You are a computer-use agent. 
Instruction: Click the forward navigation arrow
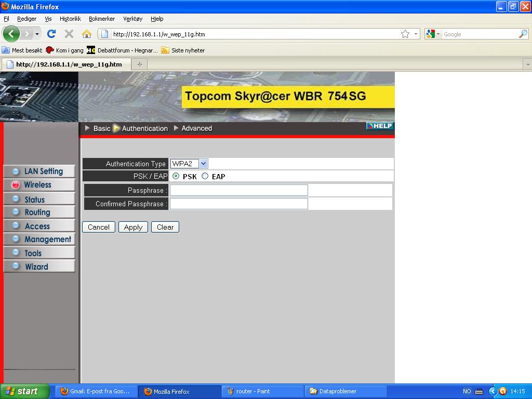26,34
